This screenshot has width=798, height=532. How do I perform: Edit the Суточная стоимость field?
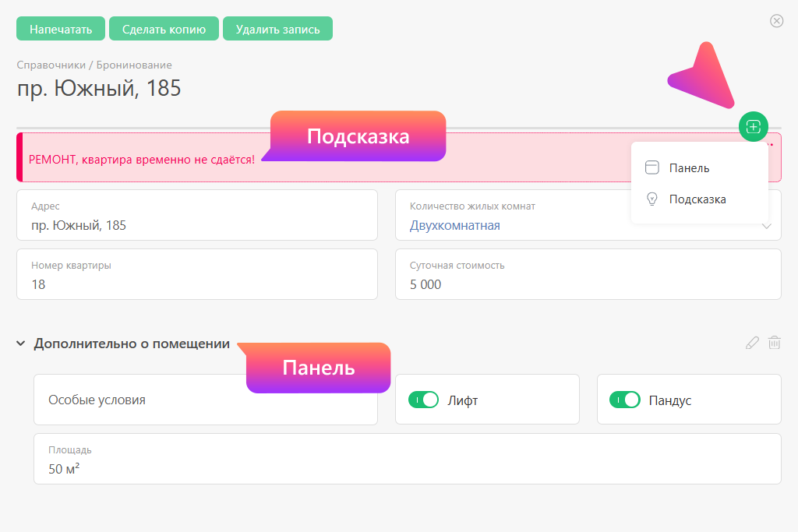click(x=588, y=284)
